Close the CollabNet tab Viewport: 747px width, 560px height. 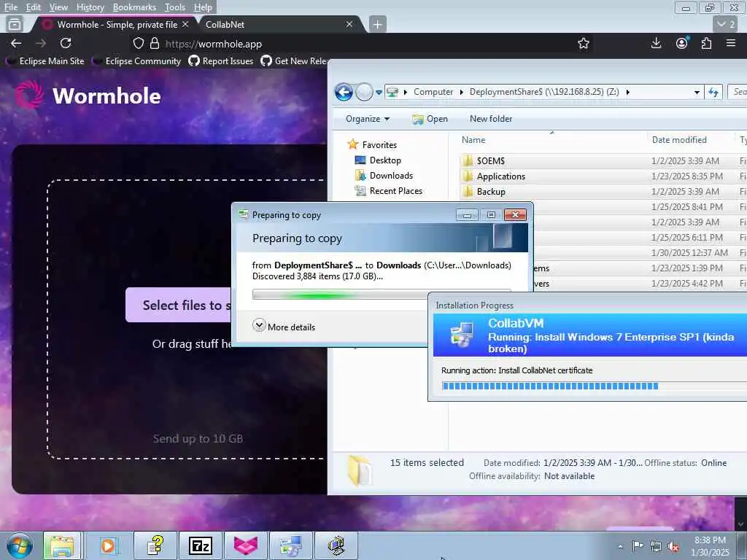[x=349, y=24]
